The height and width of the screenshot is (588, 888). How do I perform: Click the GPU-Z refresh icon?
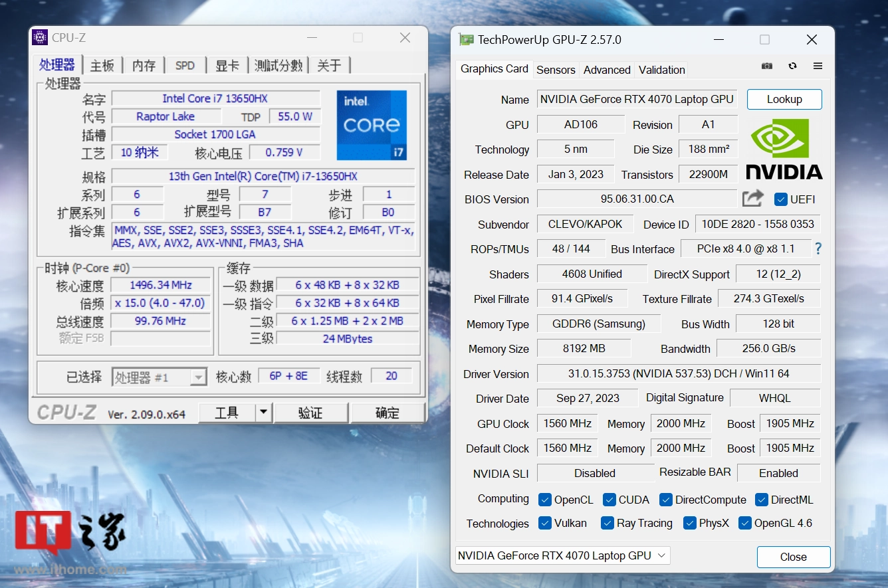click(792, 66)
